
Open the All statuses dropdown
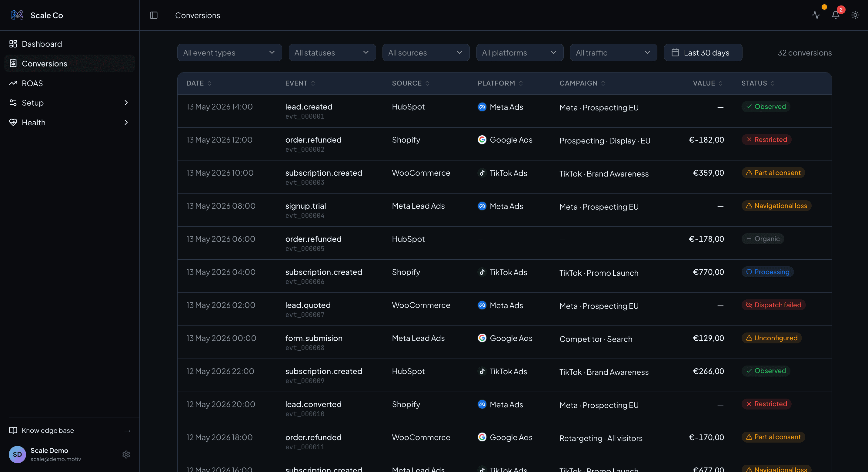332,52
